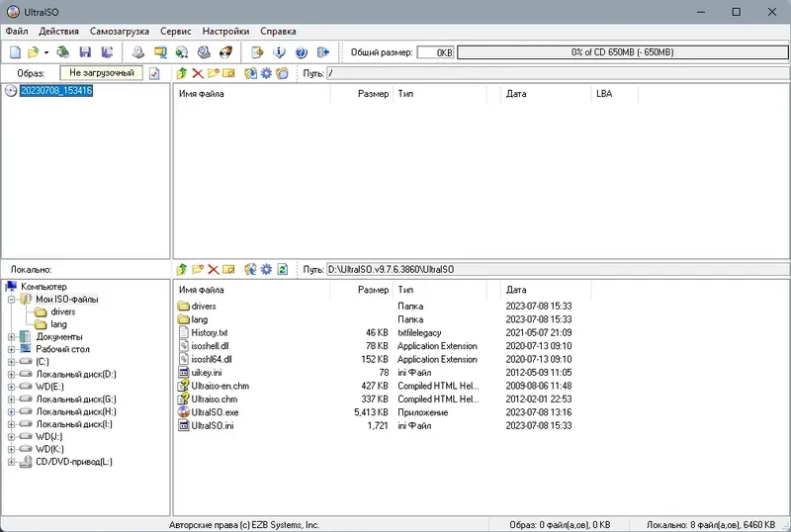Click the red X delete icon in image toolbar

coord(198,73)
